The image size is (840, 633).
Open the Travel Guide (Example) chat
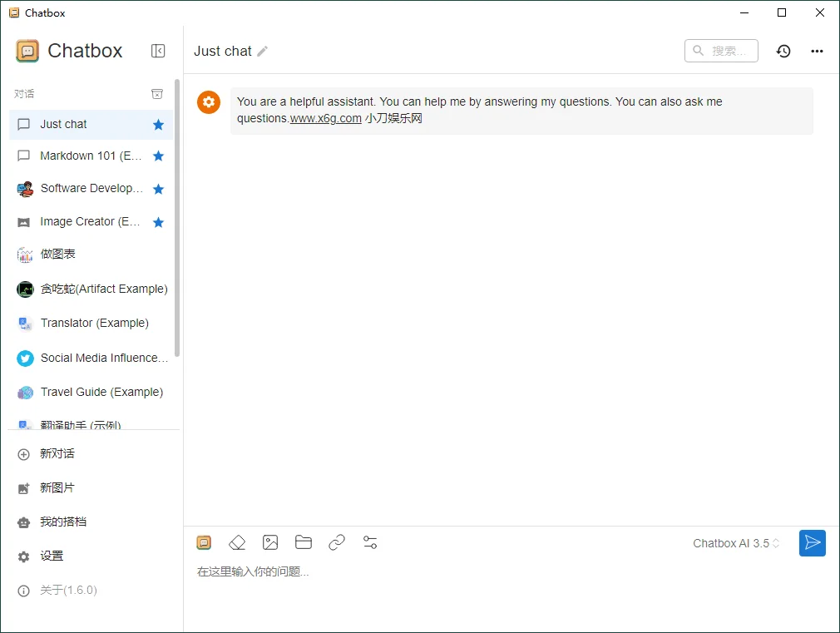click(x=94, y=392)
